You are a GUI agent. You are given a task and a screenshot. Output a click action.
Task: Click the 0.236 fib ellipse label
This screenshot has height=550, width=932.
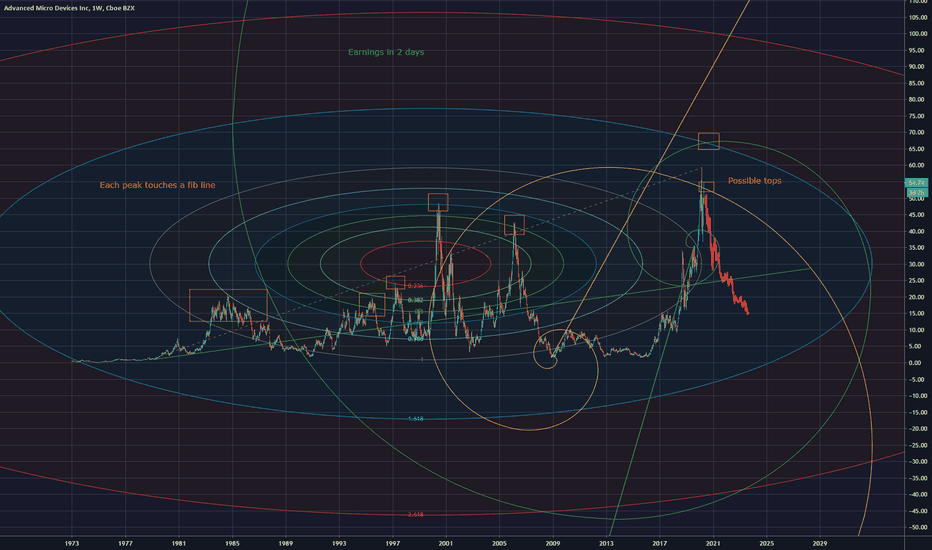(x=415, y=286)
